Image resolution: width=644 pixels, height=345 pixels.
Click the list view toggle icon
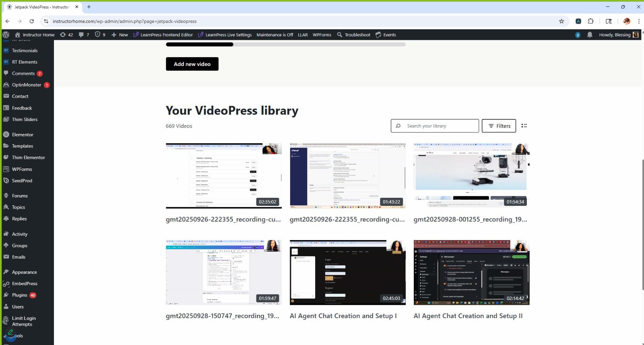point(524,126)
